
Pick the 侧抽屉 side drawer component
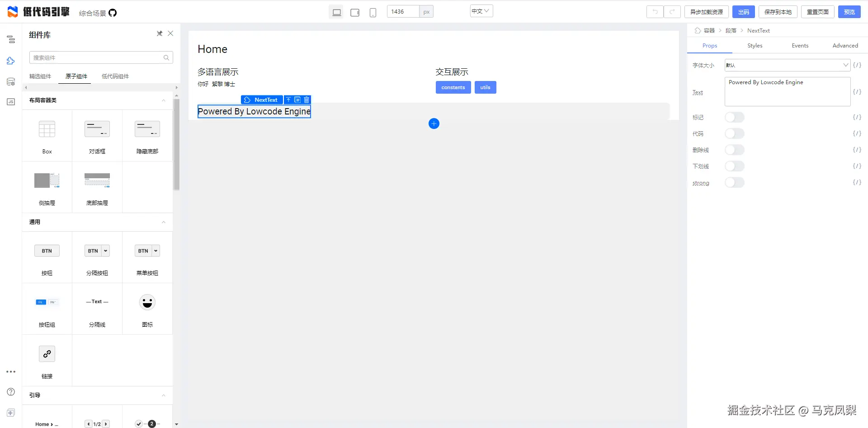pos(47,187)
